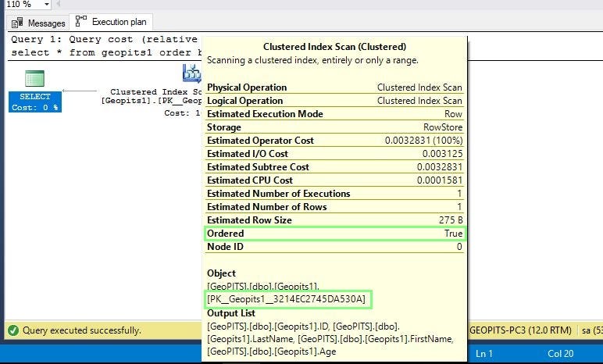
Task: Click the Col 20 column indicator
Action: click(560, 353)
